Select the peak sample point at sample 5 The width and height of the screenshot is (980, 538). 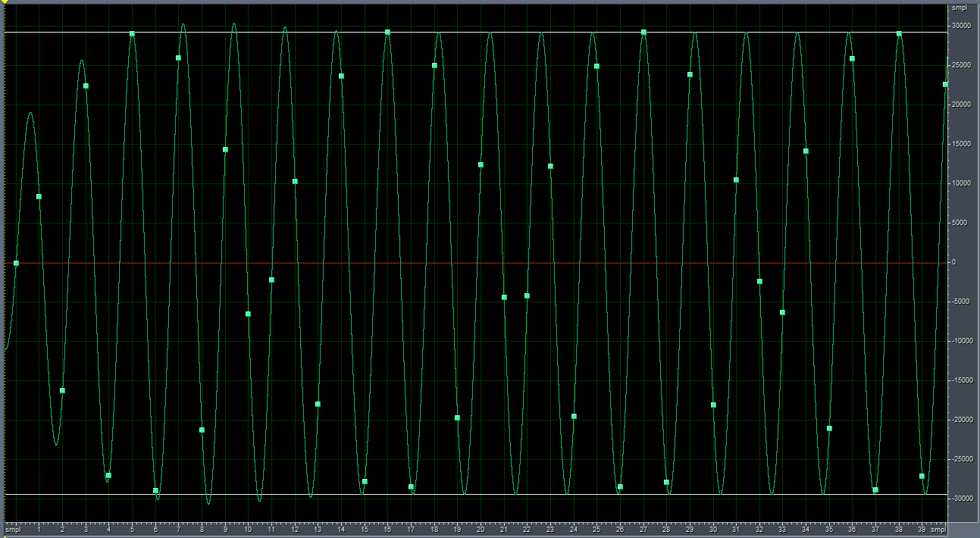click(132, 34)
